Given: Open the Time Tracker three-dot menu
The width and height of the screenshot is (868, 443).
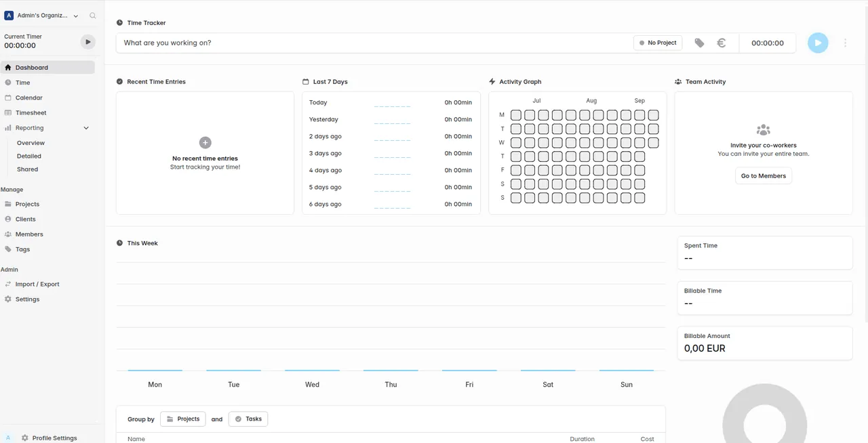Looking at the screenshot, I should pyautogui.click(x=845, y=43).
